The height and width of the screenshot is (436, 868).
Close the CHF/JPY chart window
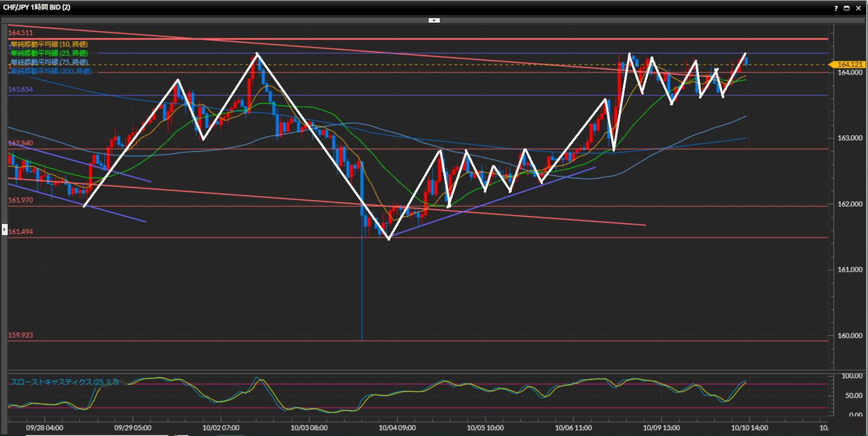(x=859, y=8)
